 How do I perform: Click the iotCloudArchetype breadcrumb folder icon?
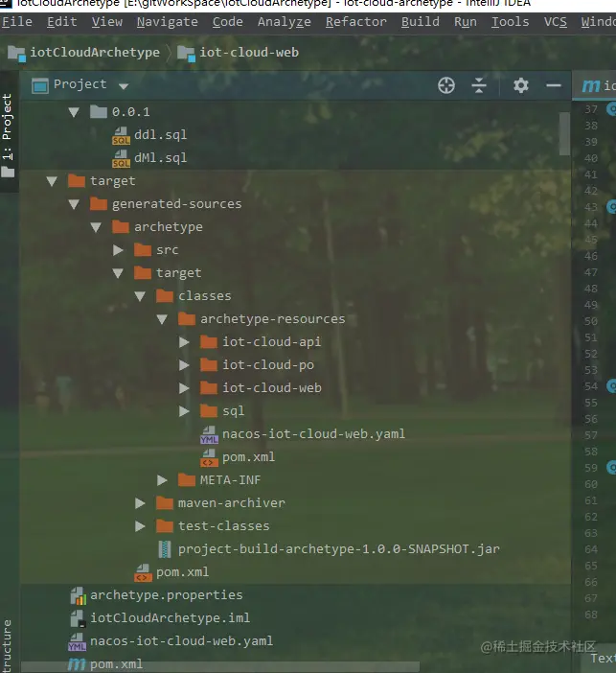16,54
